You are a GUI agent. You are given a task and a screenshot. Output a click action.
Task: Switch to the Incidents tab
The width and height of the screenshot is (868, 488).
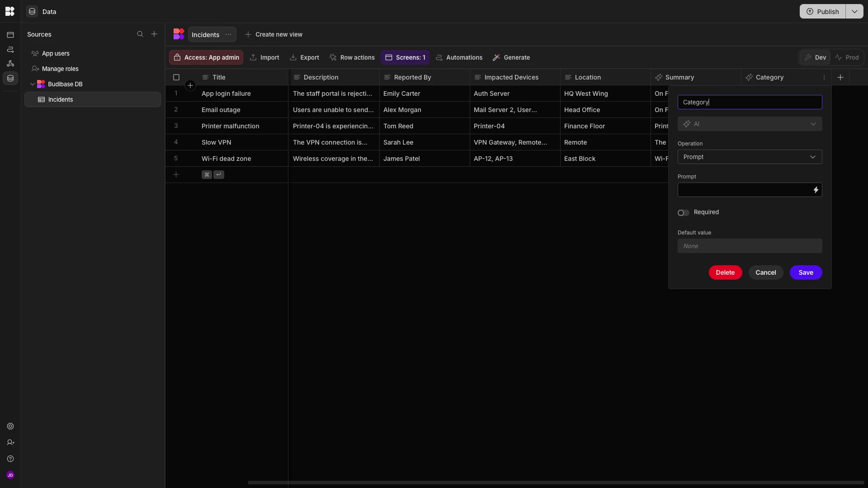pos(205,34)
